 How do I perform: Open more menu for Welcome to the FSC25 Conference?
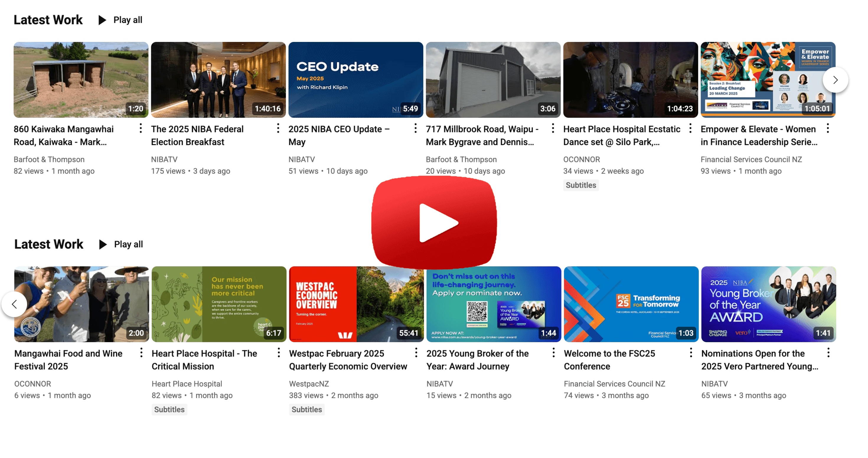click(691, 353)
